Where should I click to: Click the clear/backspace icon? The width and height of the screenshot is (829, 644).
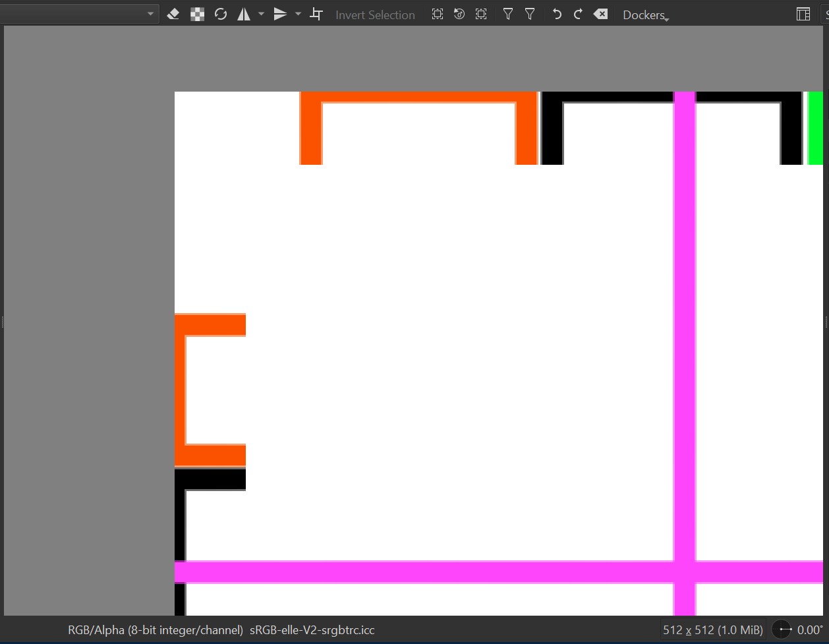pos(600,15)
